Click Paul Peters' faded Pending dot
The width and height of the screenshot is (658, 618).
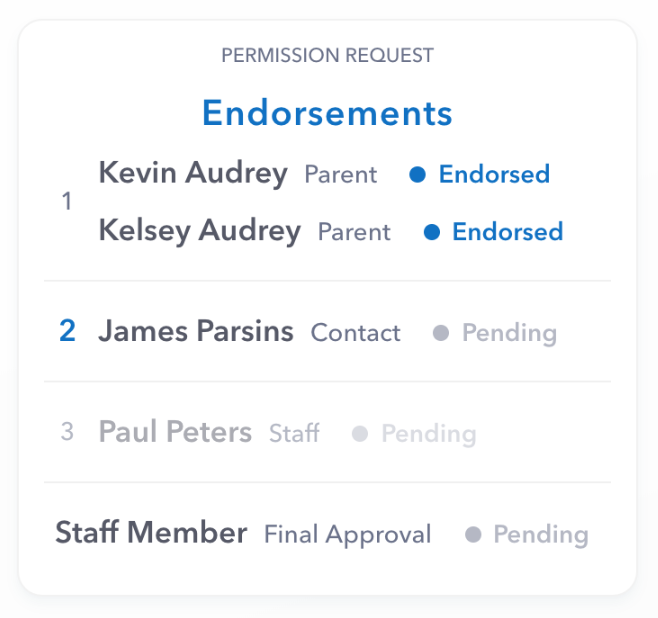coord(361,434)
